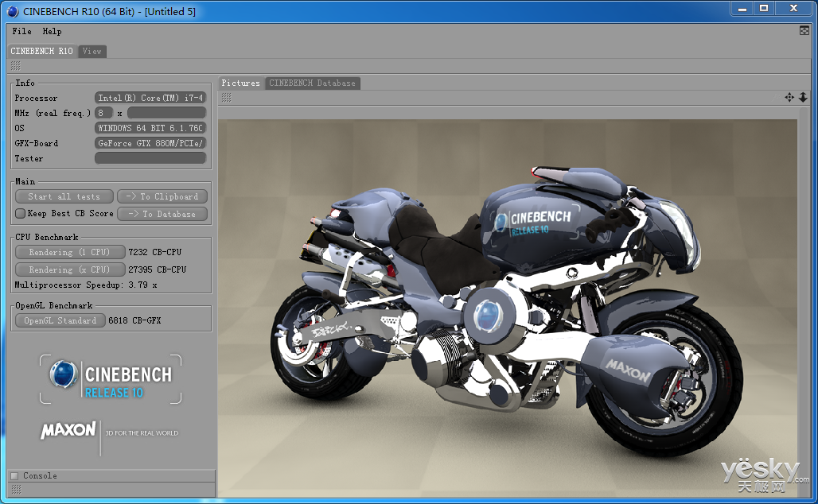Send results with To Database button
818x504 pixels.
tap(162, 214)
